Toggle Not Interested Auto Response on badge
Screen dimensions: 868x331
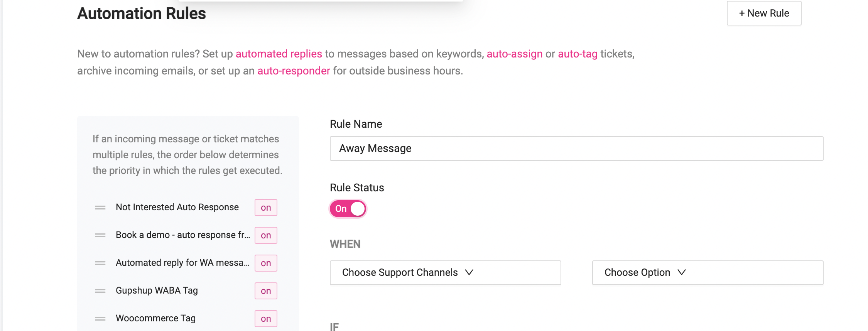click(266, 208)
